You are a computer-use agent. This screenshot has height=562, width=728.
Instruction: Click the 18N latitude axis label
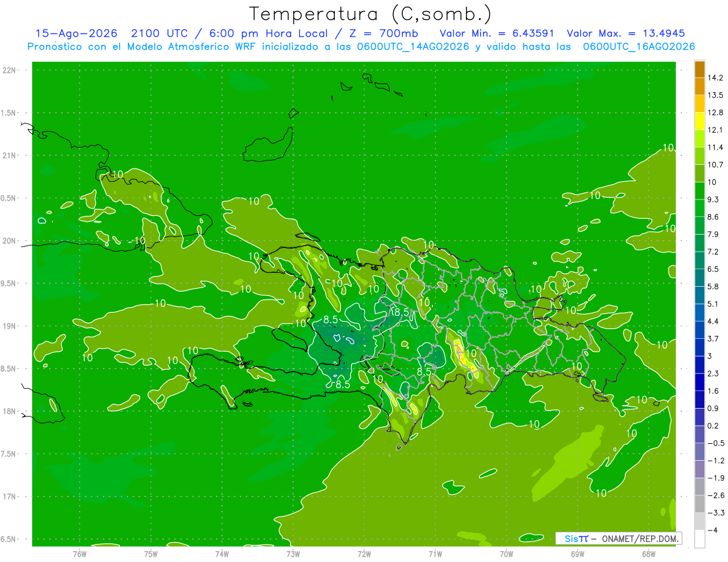[x=10, y=411]
